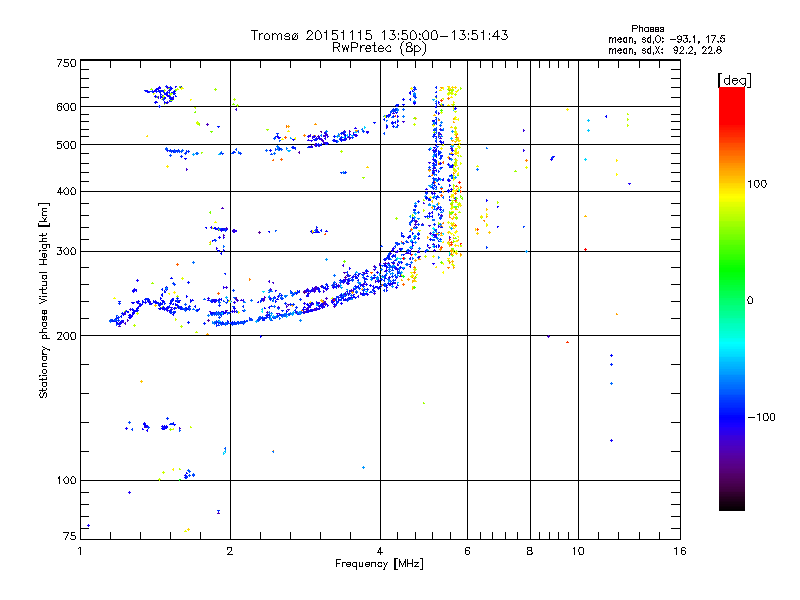The image size is (800, 600).
Task: Click the y-axis '75' tick label
Action: coord(70,536)
